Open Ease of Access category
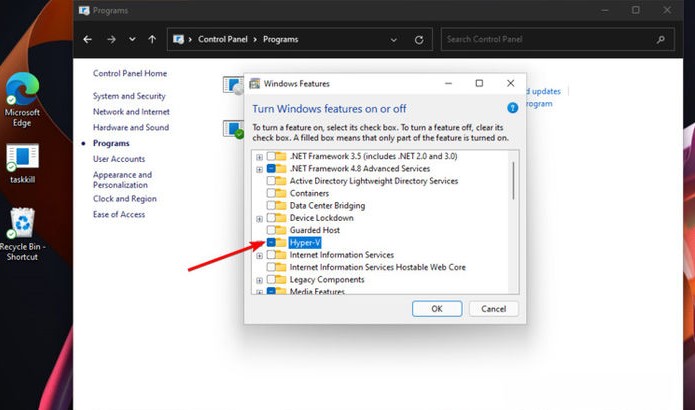695x410 pixels. (x=119, y=215)
